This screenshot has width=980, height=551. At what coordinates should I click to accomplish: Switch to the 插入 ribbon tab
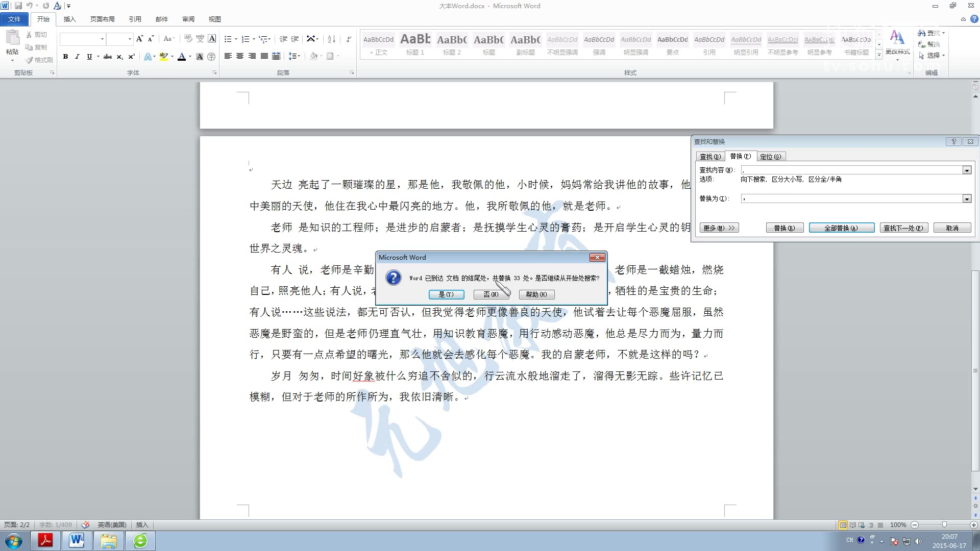pos(69,19)
